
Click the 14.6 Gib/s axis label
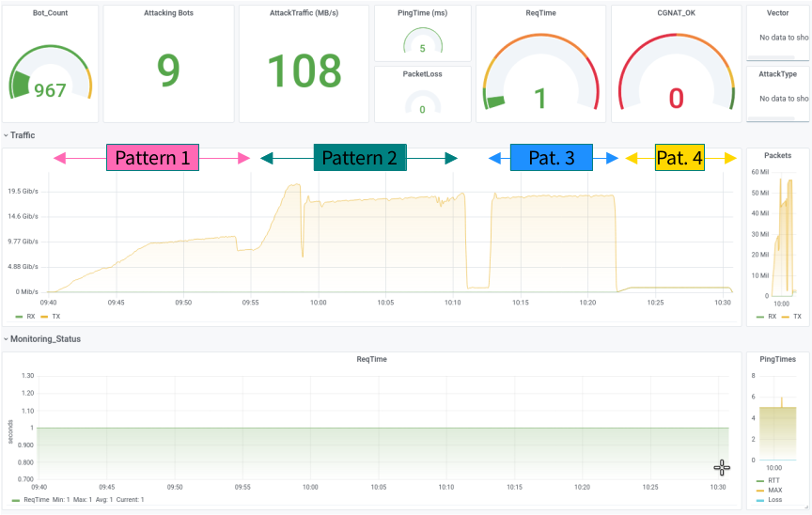[x=23, y=216]
